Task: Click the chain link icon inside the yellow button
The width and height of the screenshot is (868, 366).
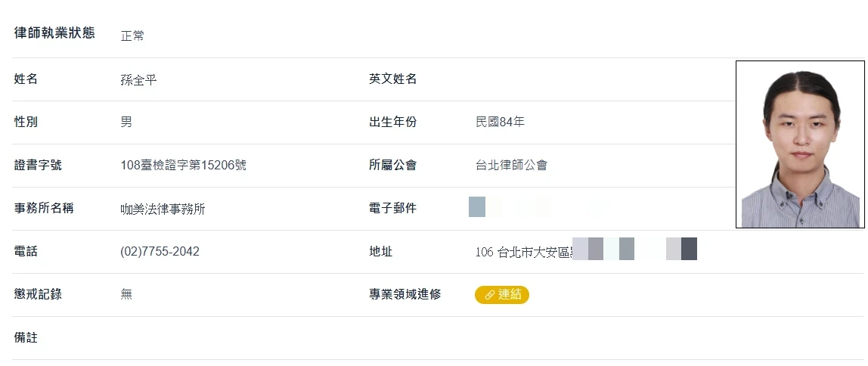Action: [489, 295]
